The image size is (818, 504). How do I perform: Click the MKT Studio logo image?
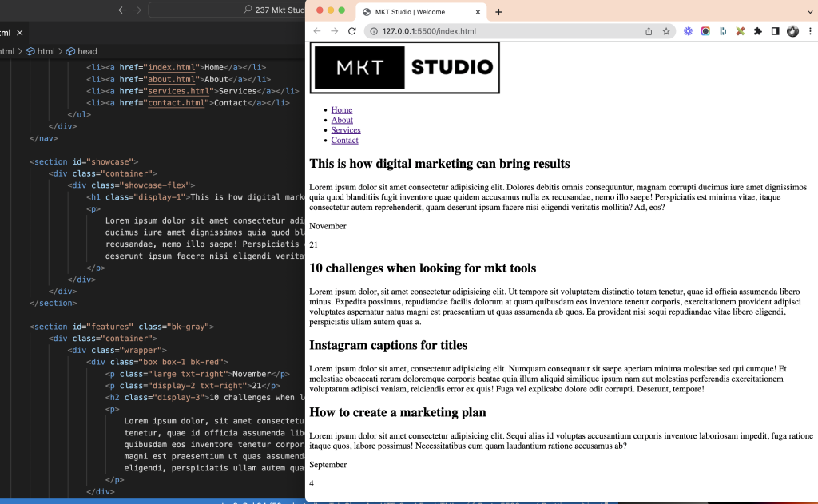point(405,68)
